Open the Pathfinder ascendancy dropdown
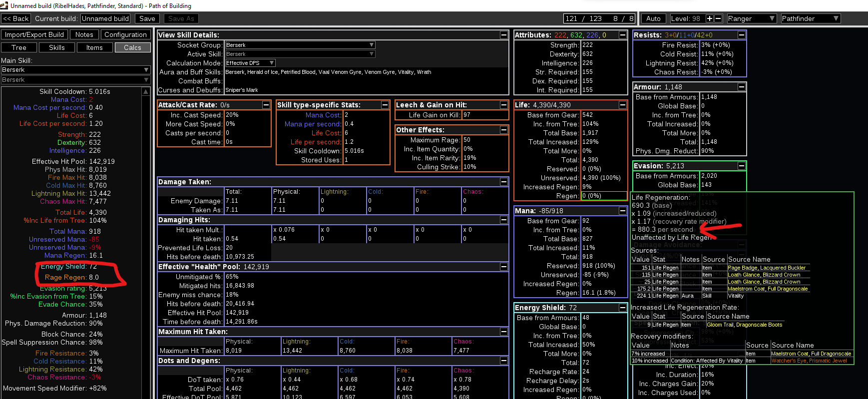Image resolution: width=868 pixels, height=399 pixels. 811,18
